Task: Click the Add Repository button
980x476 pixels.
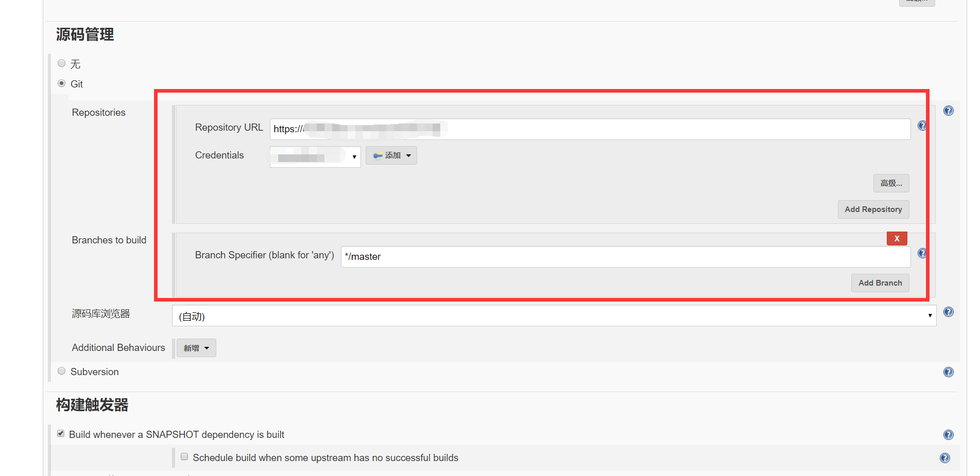Action: pyautogui.click(x=873, y=209)
